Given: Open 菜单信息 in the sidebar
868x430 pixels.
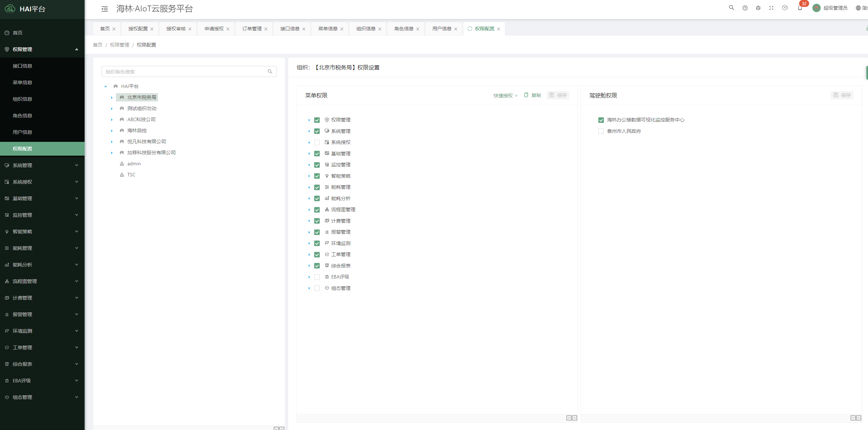Looking at the screenshot, I should click(x=22, y=82).
